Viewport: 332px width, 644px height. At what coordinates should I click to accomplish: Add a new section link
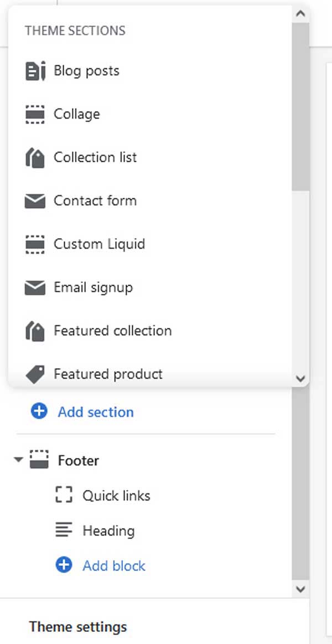tap(96, 412)
